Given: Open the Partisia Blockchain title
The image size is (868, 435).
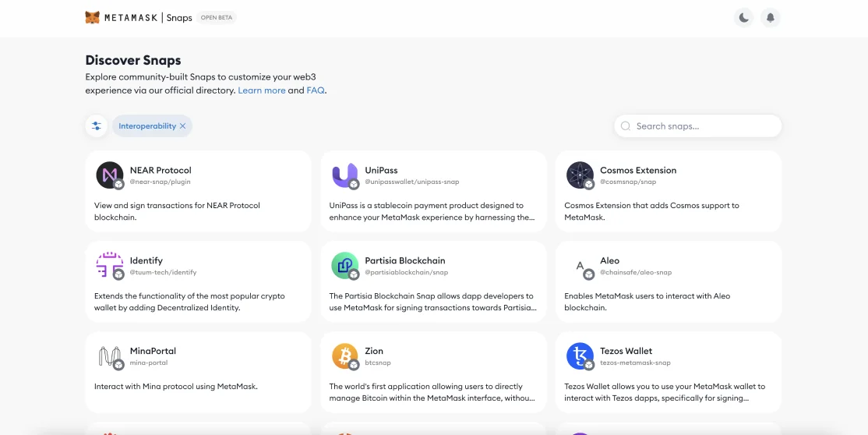Looking at the screenshot, I should 405,260.
